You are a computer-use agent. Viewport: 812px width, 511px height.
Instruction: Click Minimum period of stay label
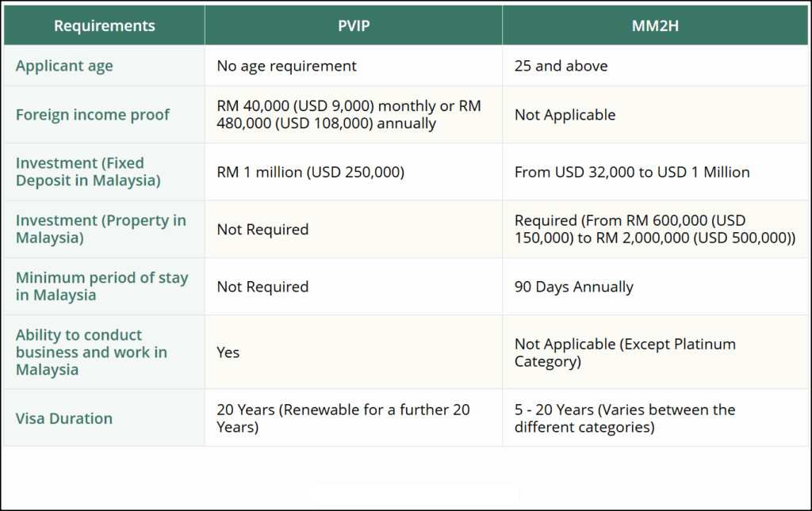(x=102, y=286)
